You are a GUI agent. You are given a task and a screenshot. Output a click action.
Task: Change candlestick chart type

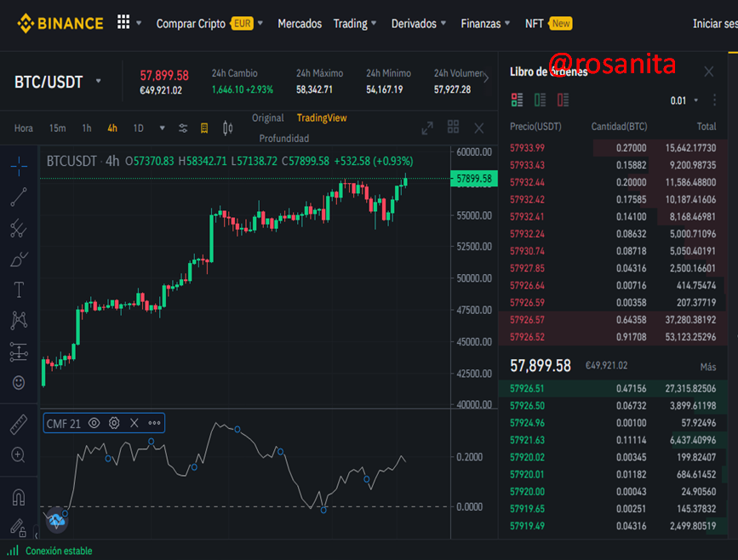coord(228,128)
